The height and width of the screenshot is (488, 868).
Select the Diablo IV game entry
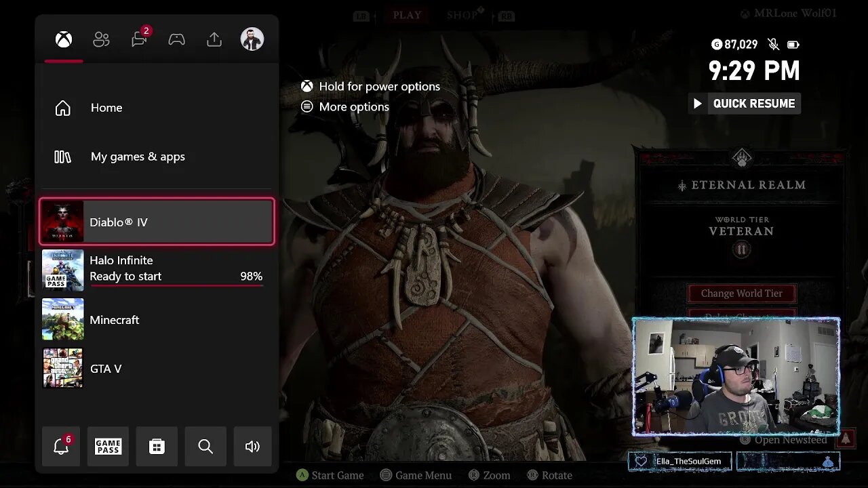[157, 222]
